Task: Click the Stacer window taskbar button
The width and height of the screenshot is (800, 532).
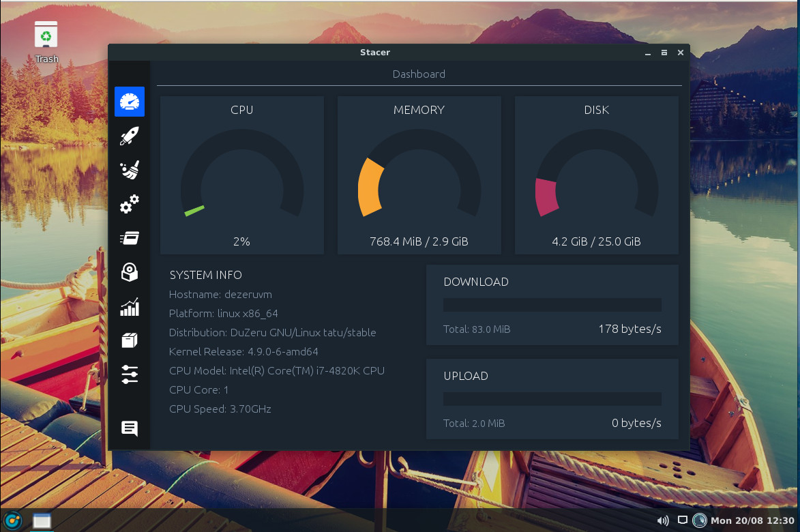Action: 42,521
